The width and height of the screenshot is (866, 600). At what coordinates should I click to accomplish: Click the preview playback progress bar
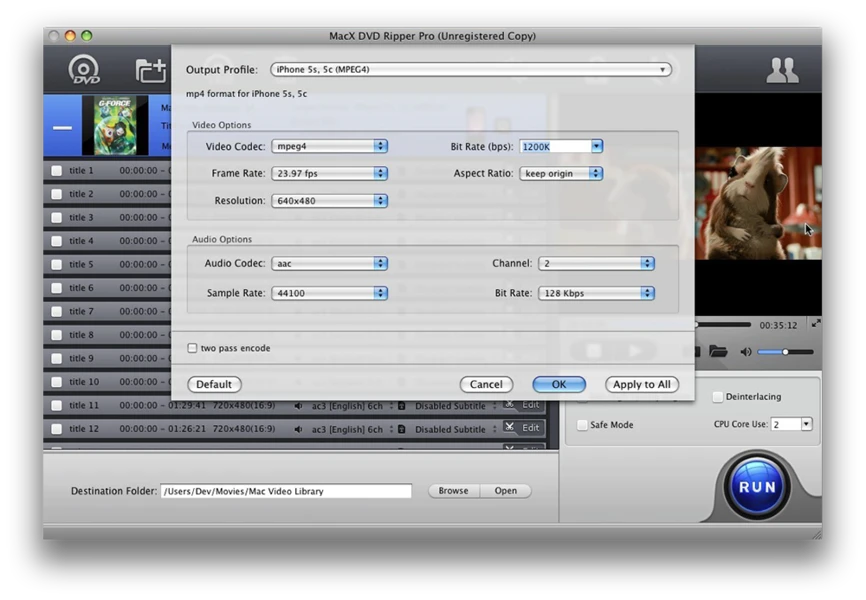point(723,325)
